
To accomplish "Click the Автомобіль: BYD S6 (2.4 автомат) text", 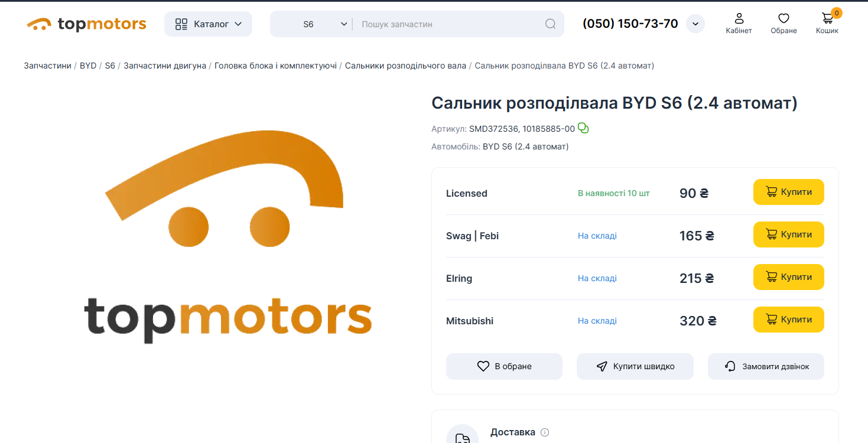I will pos(500,146).
